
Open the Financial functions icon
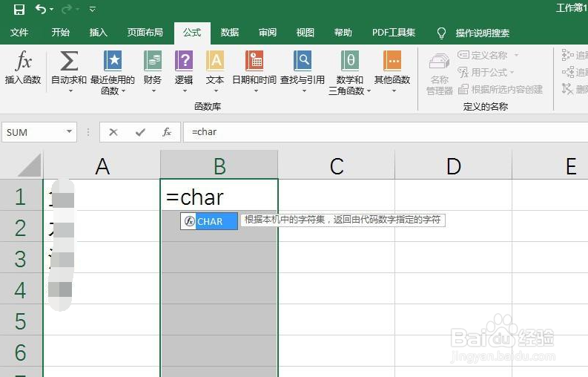(153, 62)
